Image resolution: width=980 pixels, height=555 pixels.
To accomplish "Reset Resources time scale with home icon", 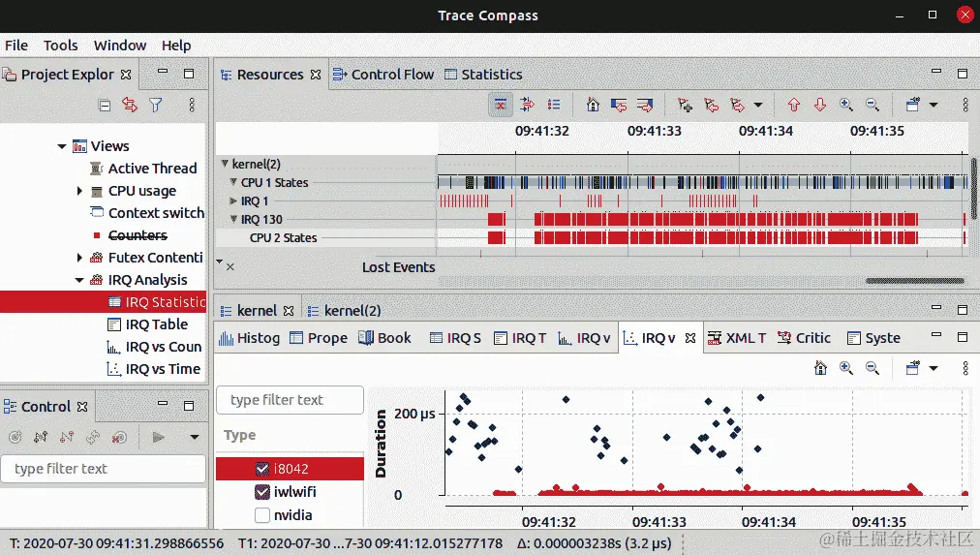I will click(x=593, y=105).
